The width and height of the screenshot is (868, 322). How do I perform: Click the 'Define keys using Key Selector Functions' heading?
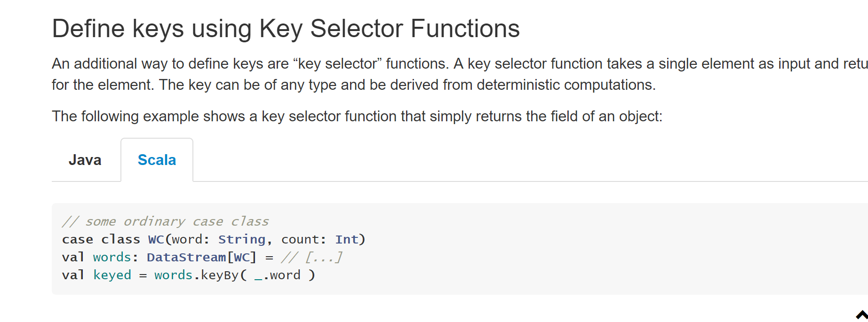point(286,29)
